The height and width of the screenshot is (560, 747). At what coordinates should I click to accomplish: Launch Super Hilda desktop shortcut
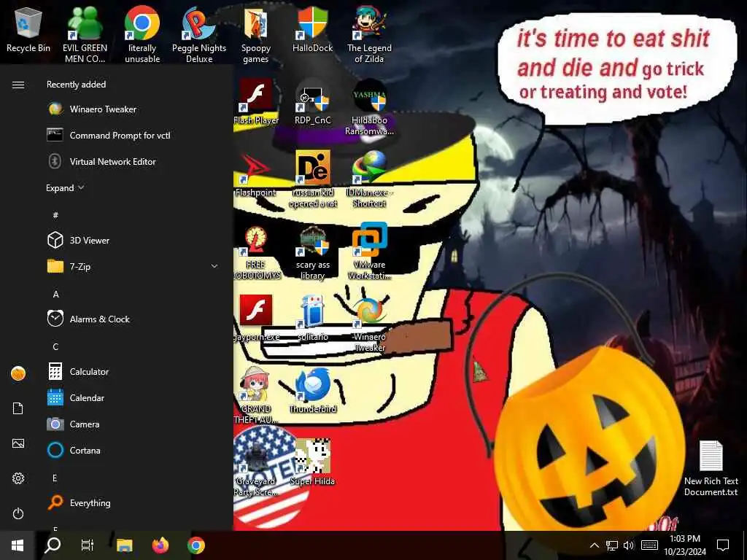(x=312, y=462)
